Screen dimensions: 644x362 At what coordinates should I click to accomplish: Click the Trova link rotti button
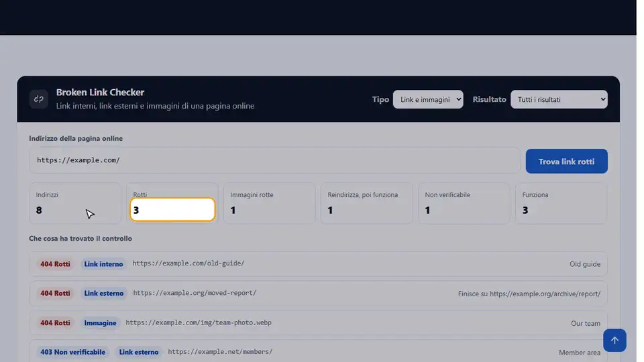pyautogui.click(x=566, y=162)
